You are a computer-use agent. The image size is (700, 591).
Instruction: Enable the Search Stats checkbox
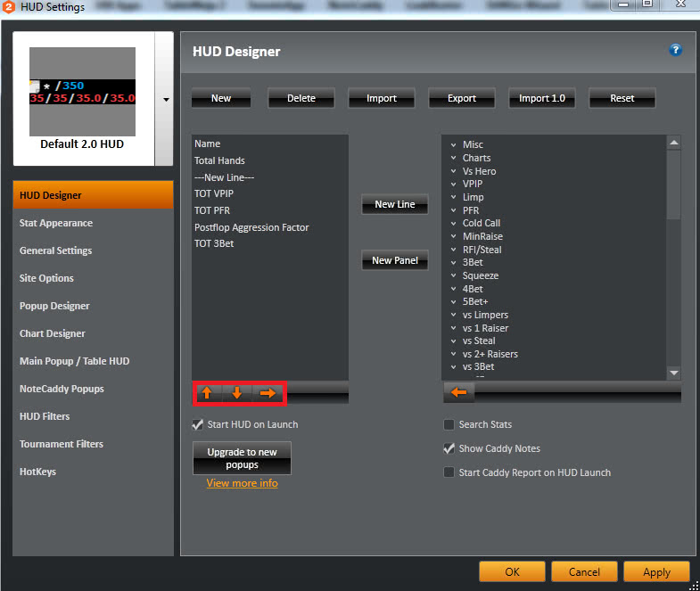click(449, 424)
